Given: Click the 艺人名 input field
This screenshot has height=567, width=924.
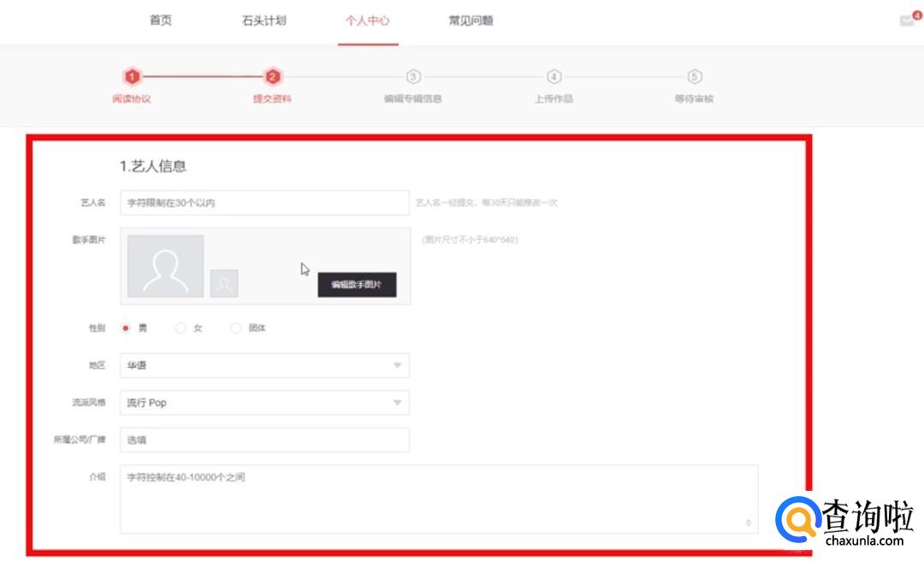Looking at the screenshot, I should click(264, 203).
